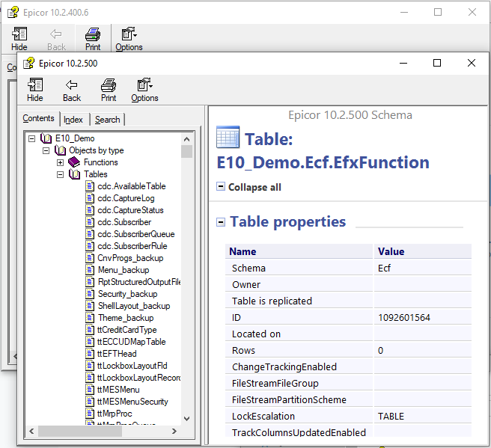Click the horizontal scrollbar thumb in tree

(x=80, y=431)
